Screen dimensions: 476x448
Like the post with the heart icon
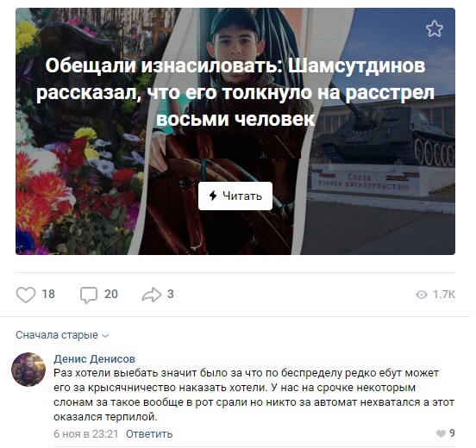tap(26, 295)
